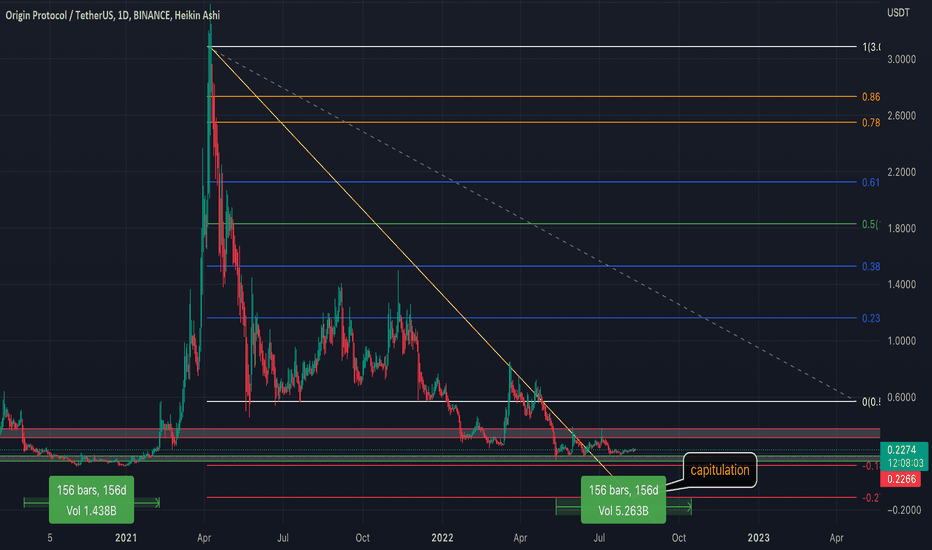932x550 pixels.
Task: Click the 1.8000 price axis label
Action: coord(901,228)
